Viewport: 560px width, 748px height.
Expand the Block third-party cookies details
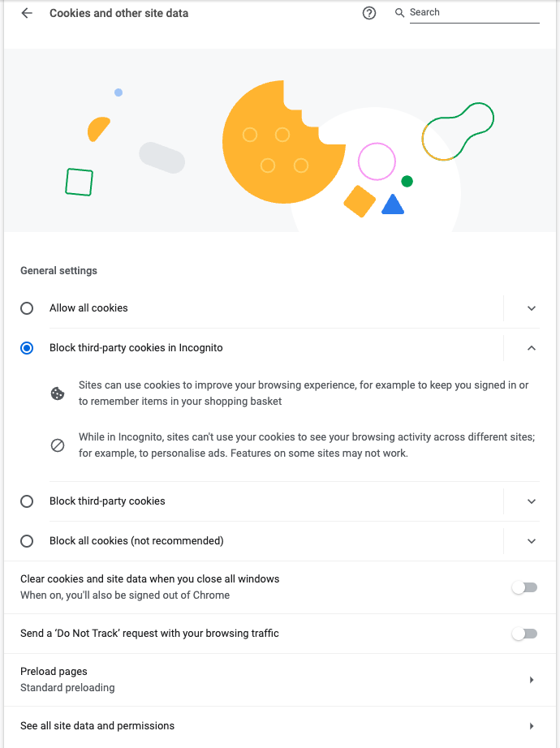532,501
